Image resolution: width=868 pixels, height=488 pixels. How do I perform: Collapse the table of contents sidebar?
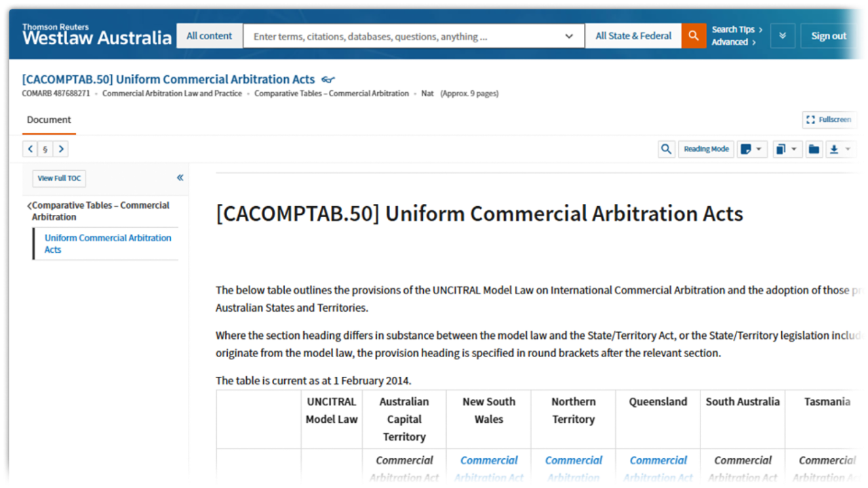(x=180, y=178)
